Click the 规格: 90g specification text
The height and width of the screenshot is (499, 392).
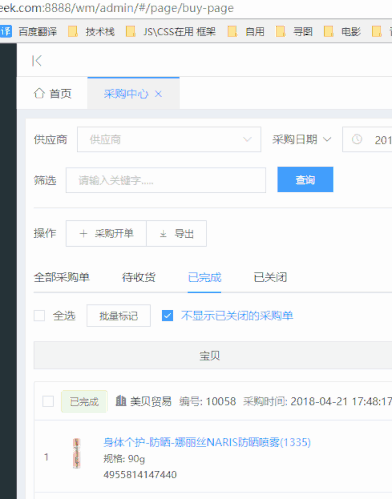124,459
